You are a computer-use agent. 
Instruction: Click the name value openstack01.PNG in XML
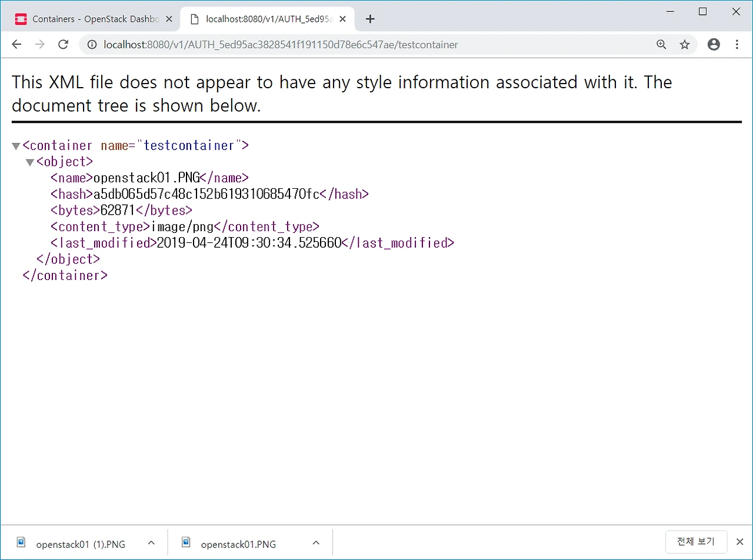point(146,178)
